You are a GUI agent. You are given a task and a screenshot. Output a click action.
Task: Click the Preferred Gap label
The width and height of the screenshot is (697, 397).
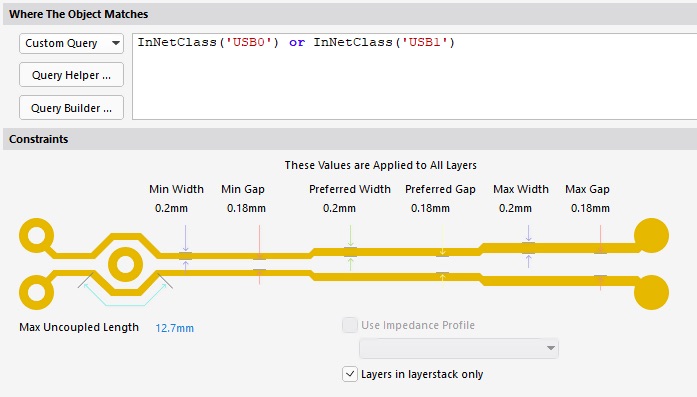pos(440,189)
